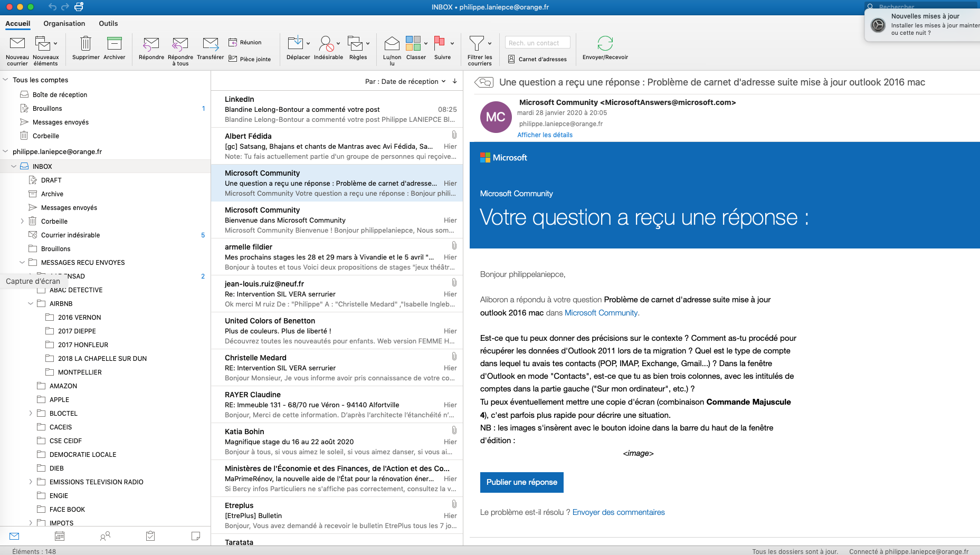This screenshot has height=555, width=980.
Task: Select the Accueil tab
Action: (18, 23)
